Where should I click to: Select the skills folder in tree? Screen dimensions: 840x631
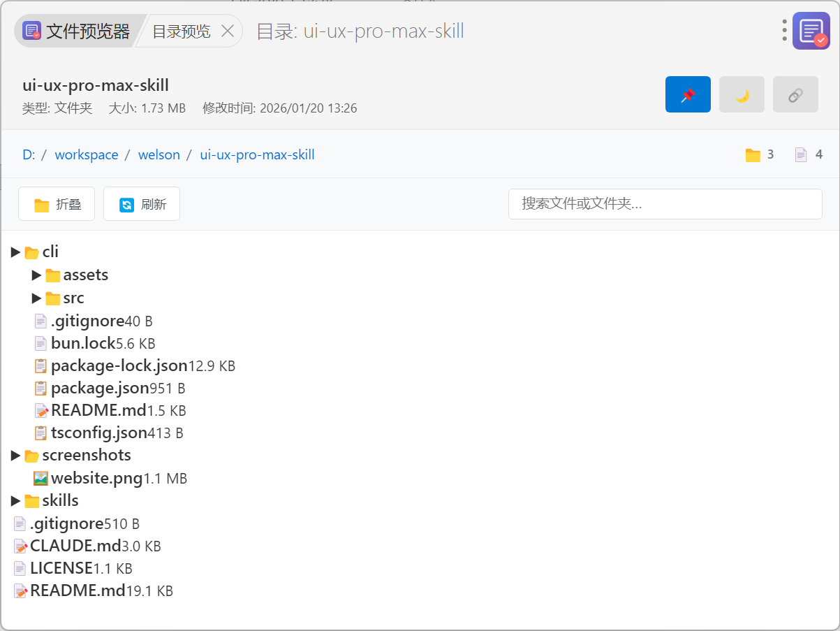(x=60, y=500)
